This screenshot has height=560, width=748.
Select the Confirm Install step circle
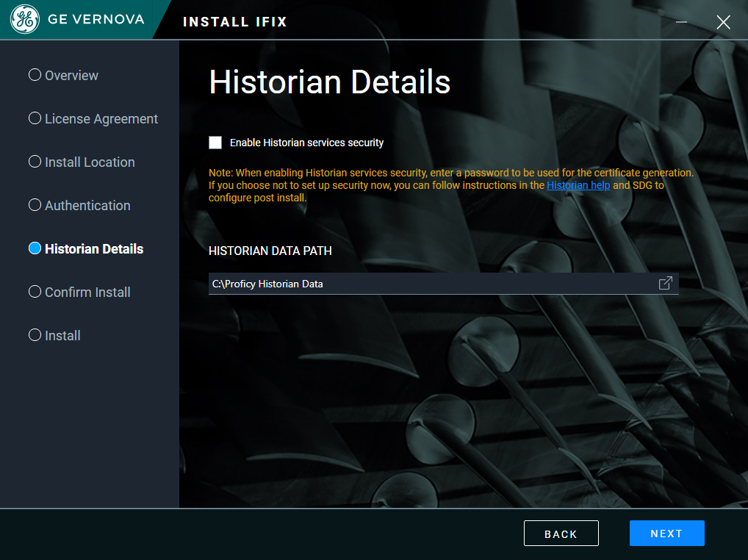point(35,292)
